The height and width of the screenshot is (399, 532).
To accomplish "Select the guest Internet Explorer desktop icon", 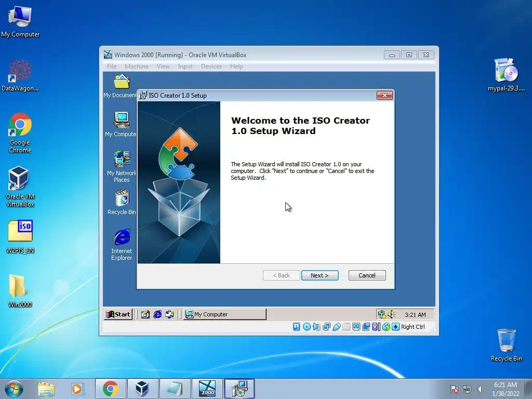I will (122, 245).
